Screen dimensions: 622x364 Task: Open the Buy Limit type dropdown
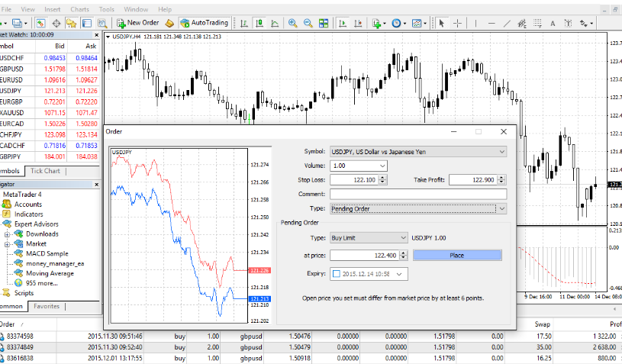click(369, 238)
